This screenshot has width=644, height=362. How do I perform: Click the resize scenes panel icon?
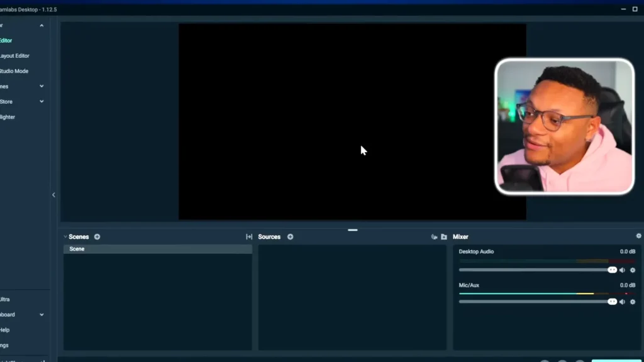(x=249, y=237)
